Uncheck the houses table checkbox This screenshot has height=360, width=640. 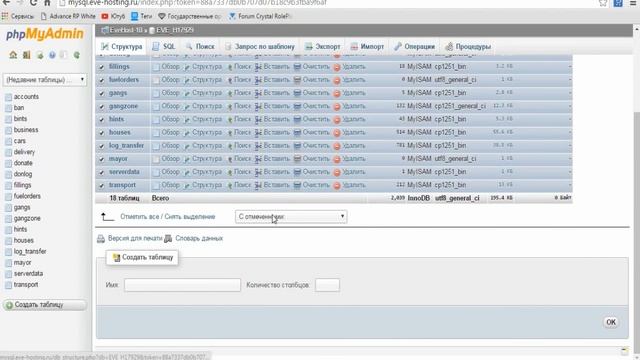pos(102,133)
